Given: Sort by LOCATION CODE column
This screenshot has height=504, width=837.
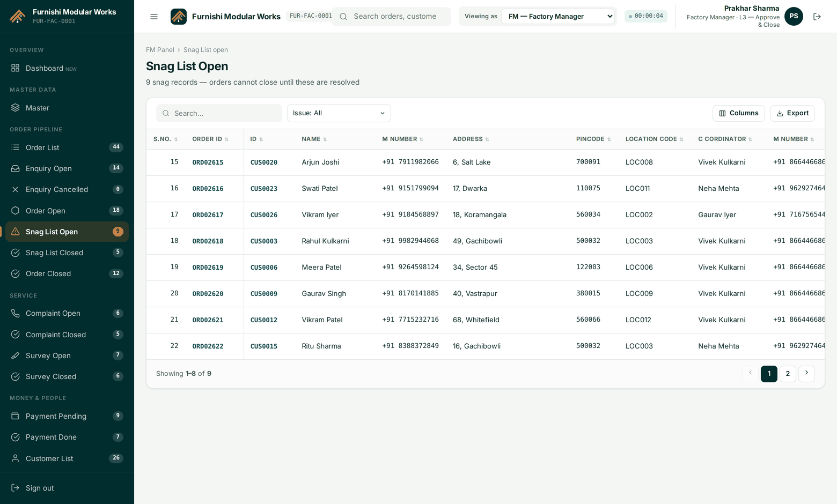Looking at the screenshot, I should pos(655,139).
